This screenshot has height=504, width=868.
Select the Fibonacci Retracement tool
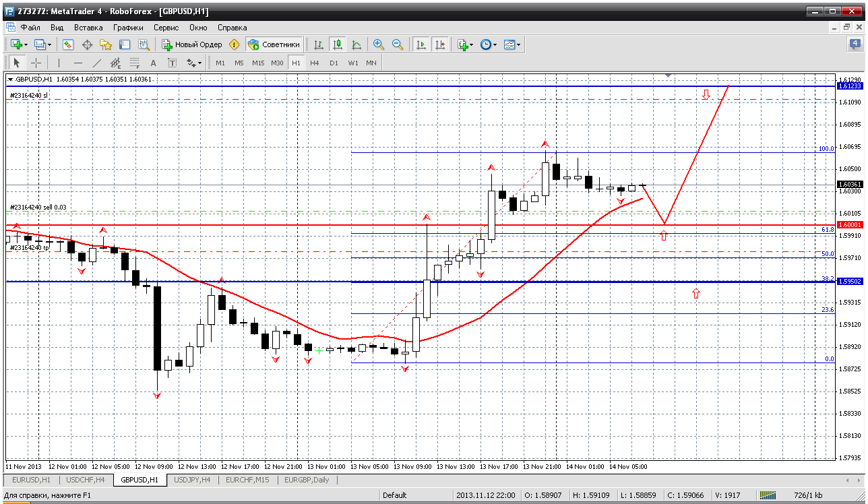click(135, 63)
